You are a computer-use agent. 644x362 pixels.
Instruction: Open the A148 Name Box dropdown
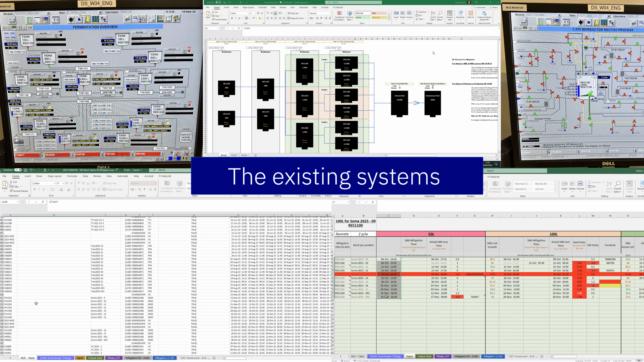tap(18, 202)
